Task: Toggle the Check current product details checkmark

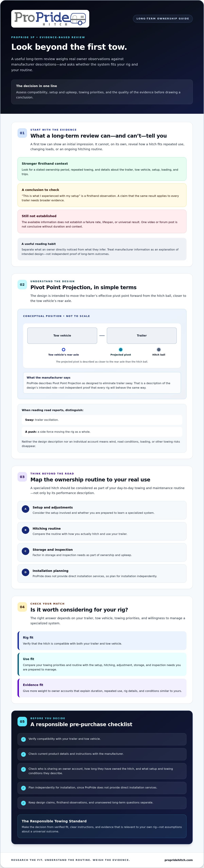Action: [23, 754]
